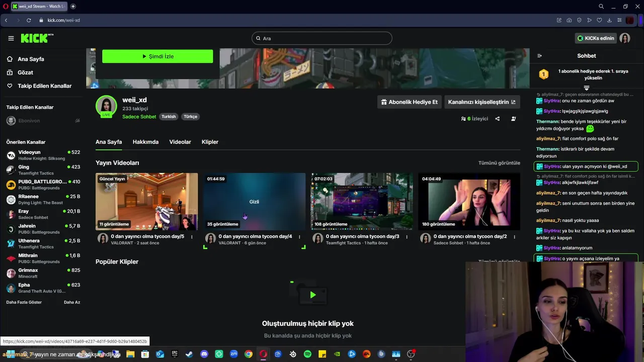The height and width of the screenshot is (362, 644).
Task: Focus the Ara search field
Action: pyautogui.click(x=322, y=38)
